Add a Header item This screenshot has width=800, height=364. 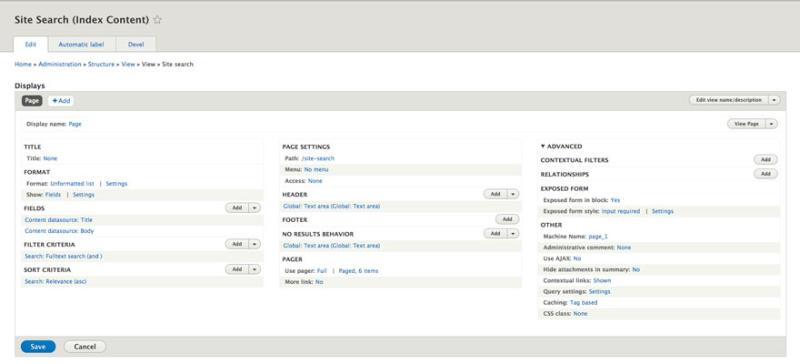(495, 194)
